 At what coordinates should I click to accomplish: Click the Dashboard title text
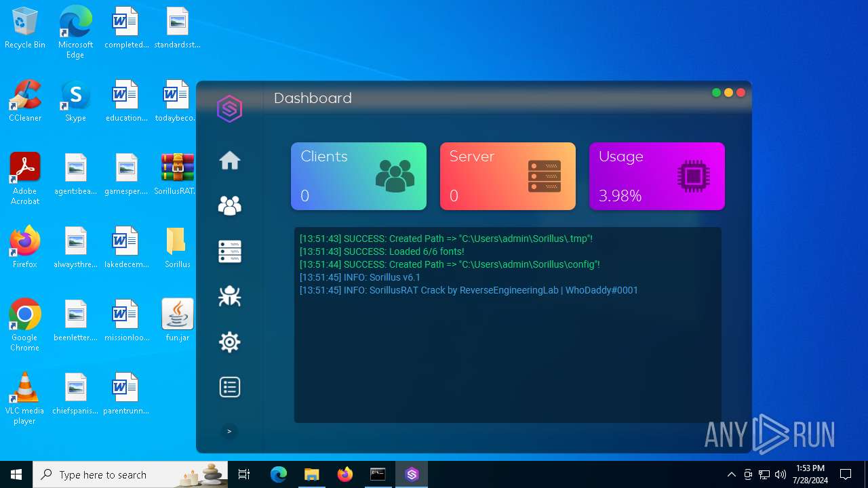[313, 98]
